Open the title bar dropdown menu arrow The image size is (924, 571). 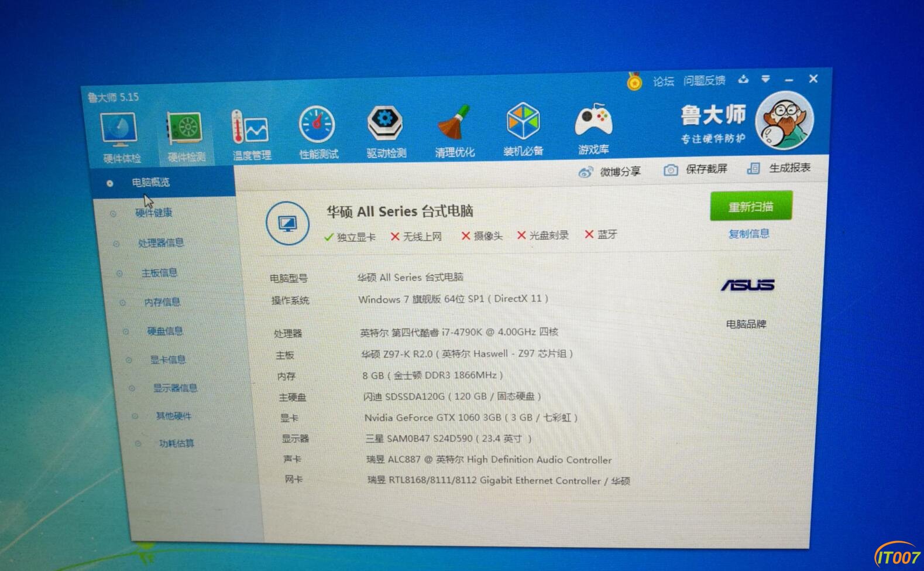765,78
